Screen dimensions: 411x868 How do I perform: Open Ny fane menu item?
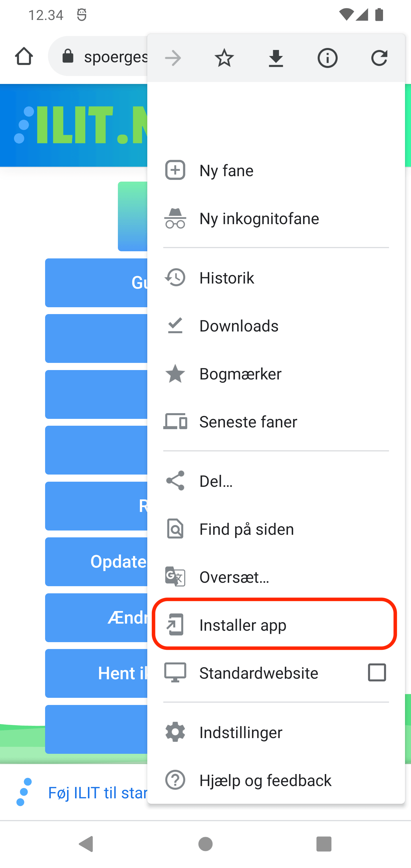coord(226,170)
